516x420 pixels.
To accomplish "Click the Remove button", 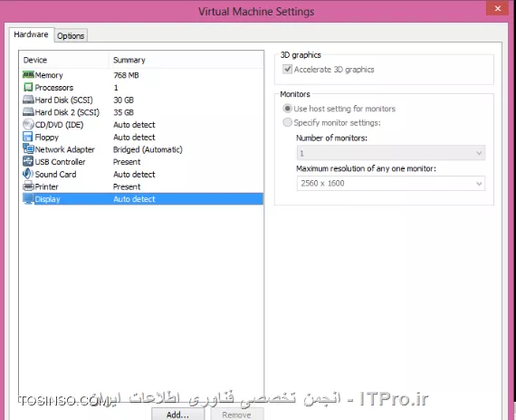I will (236, 414).
